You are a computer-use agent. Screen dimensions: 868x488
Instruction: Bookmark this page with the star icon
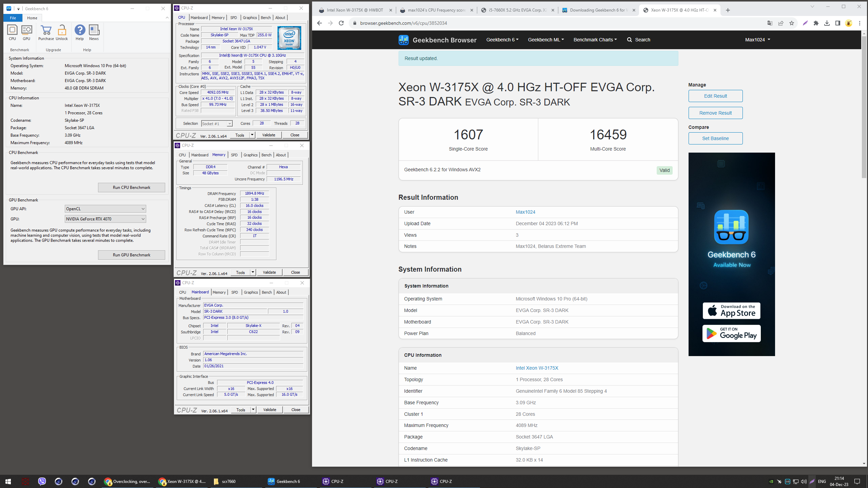tap(792, 23)
